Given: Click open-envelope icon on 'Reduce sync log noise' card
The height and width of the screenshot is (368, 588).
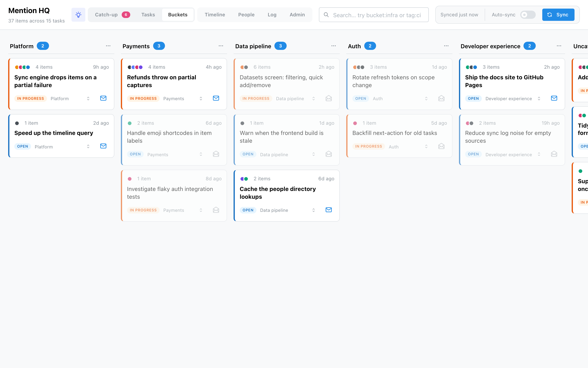Looking at the screenshot, I should (x=554, y=154).
